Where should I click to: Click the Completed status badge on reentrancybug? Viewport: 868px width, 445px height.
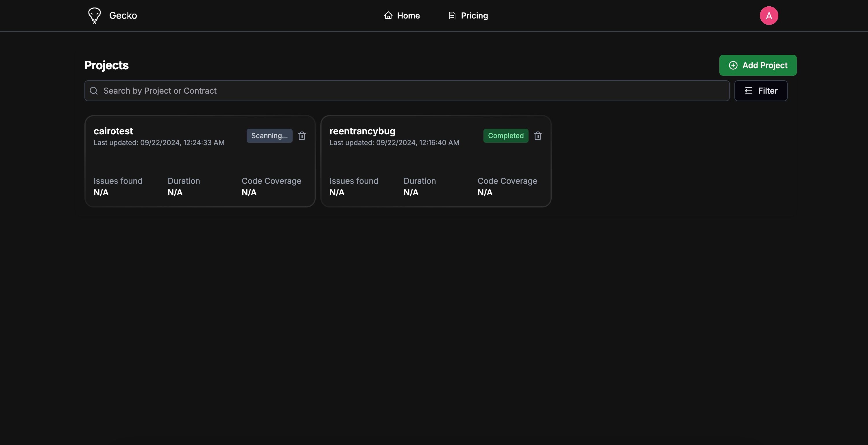(x=505, y=136)
